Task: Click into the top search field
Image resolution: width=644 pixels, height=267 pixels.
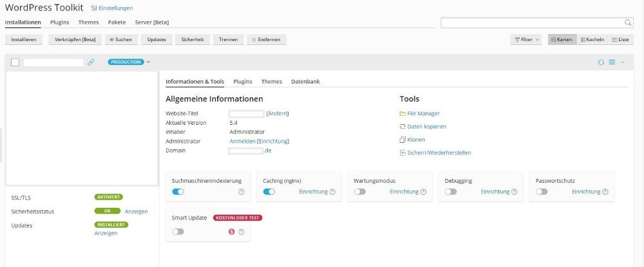Action: [x=533, y=23]
